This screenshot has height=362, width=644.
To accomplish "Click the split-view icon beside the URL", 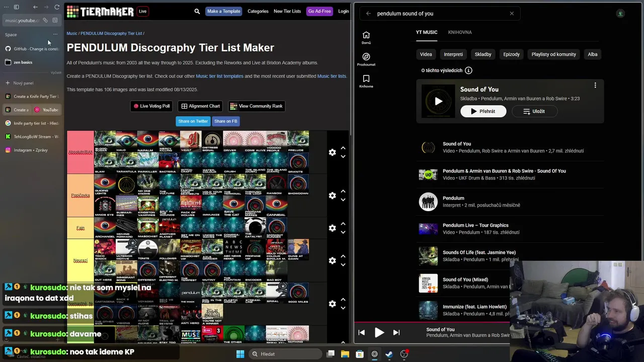I will (x=55, y=20).
